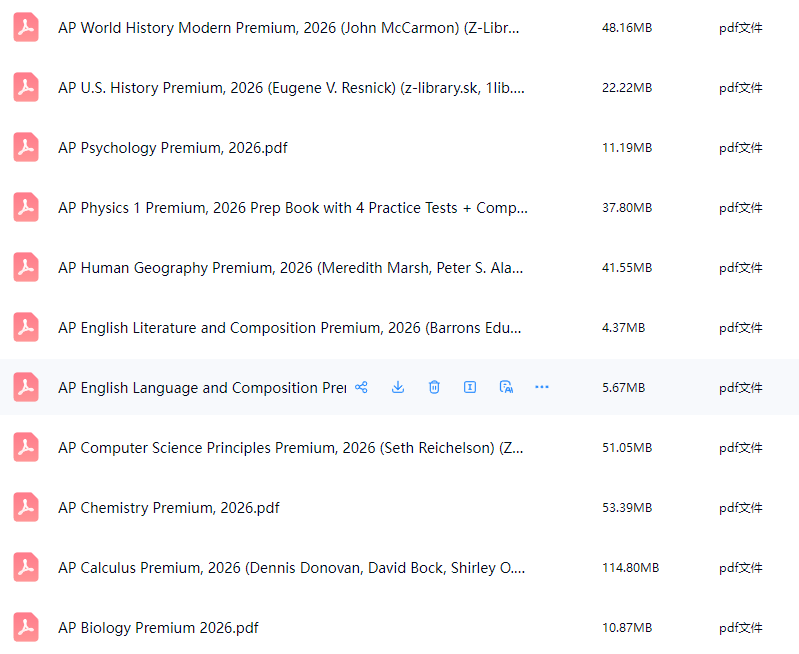
Task: Click file type label in AP Chemistry row
Action: click(x=740, y=508)
